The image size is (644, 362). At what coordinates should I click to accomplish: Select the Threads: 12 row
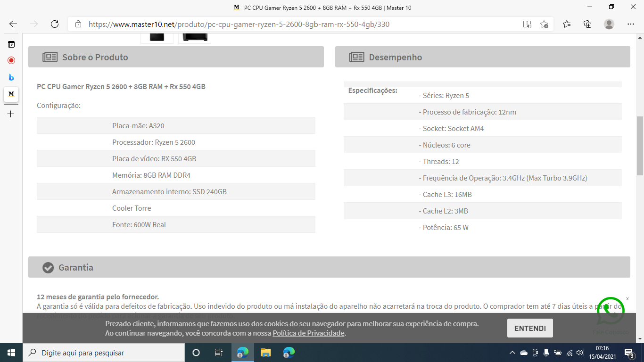[x=482, y=161]
